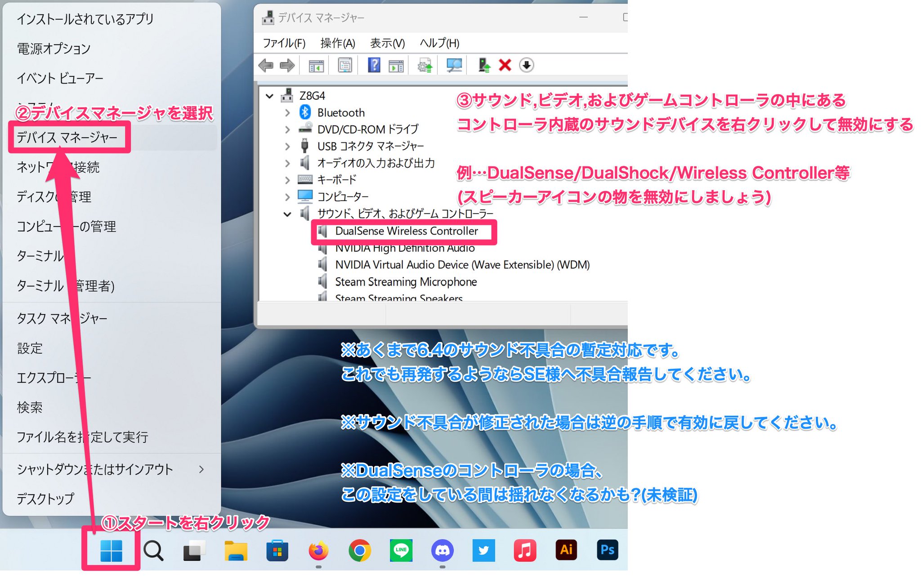Open the シャットダウンまたはサインアウト submenu arrow

pyautogui.click(x=201, y=469)
